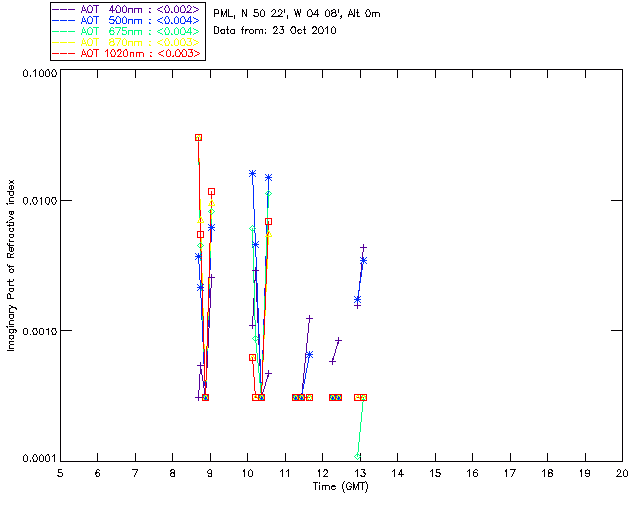Click the x-axis tick label 14

point(398,473)
